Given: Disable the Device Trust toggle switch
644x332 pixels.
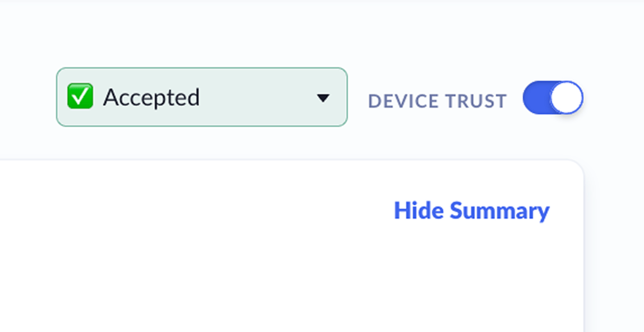Looking at the screenshot, I should click(x=553, y=98).
